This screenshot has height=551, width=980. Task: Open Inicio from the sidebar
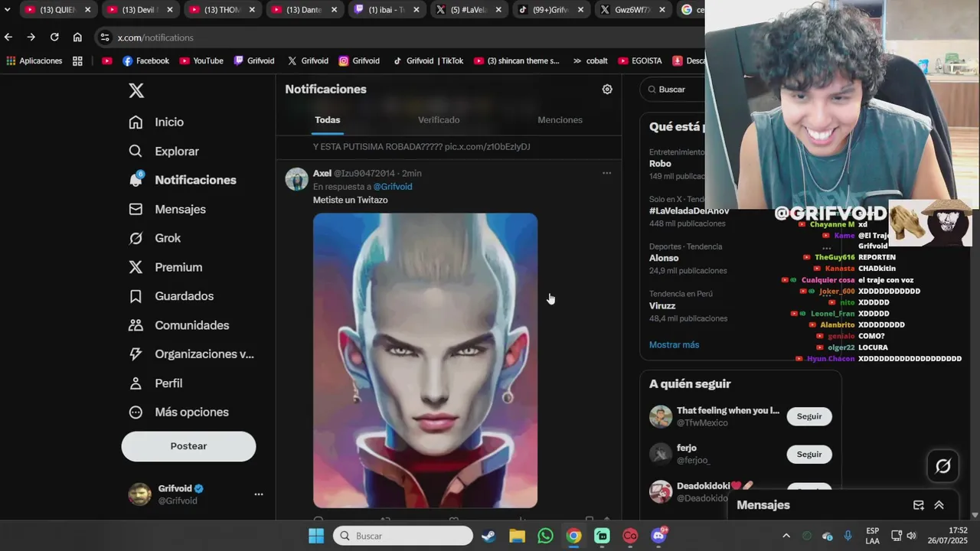156,122
